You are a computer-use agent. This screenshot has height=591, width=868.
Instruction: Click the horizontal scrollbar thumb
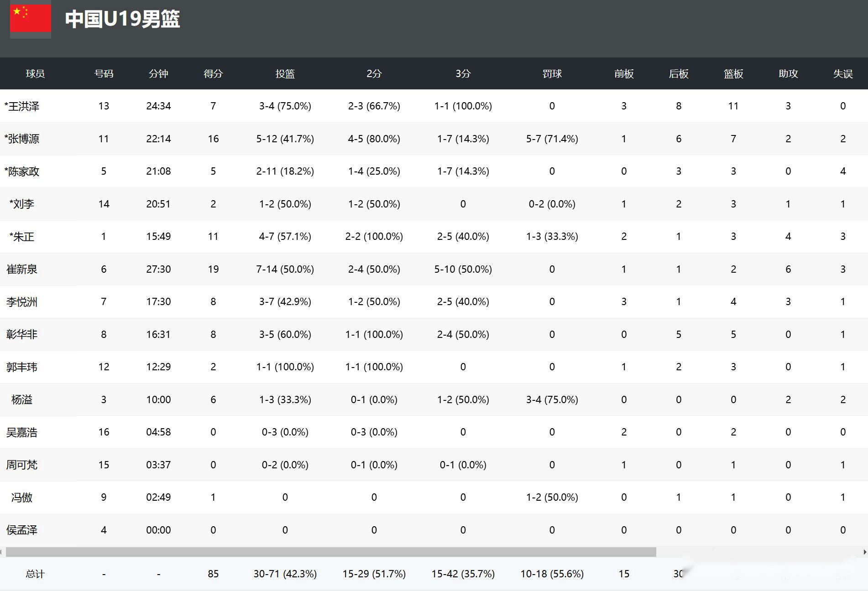[x=331, y=552]
